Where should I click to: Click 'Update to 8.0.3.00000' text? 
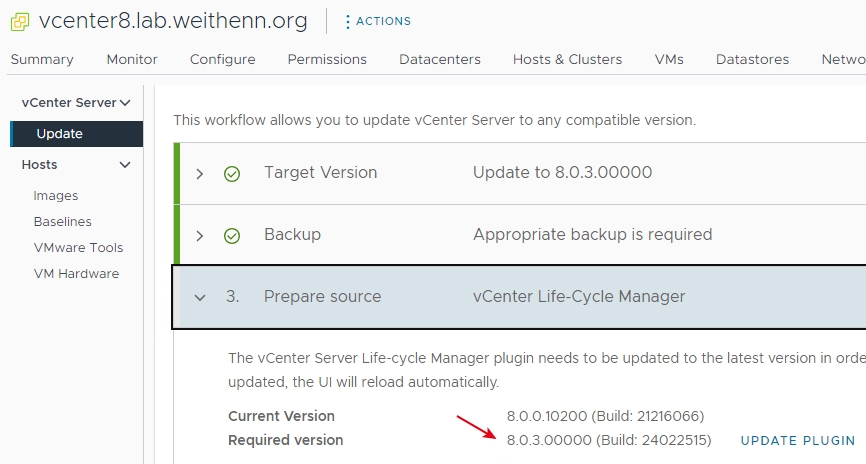[x=562, y=172]
